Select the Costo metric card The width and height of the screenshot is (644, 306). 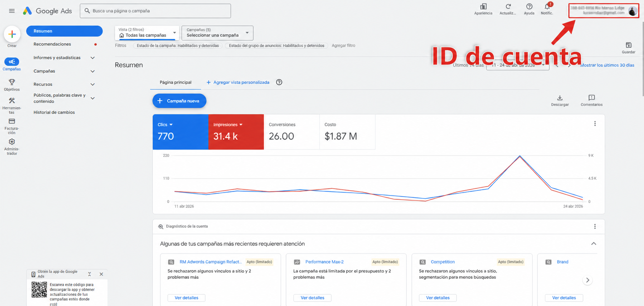pyautogui.click(x=347, y=132)
